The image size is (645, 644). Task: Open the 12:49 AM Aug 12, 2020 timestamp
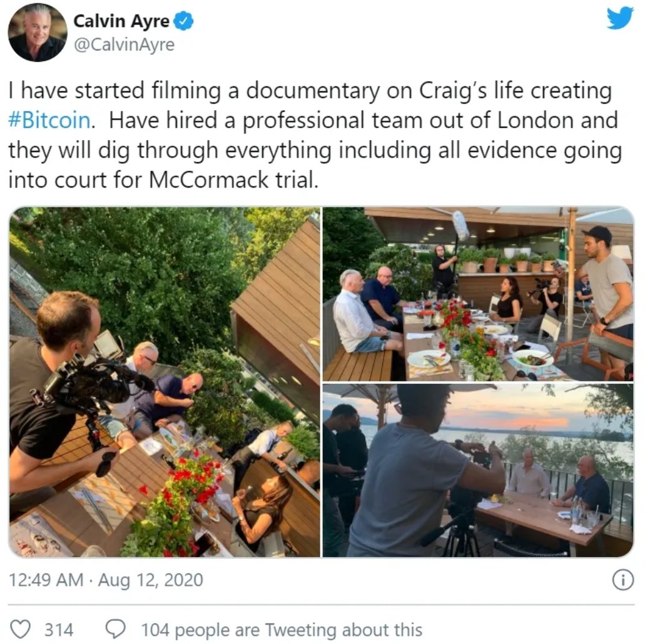click(x=106, y=580)
